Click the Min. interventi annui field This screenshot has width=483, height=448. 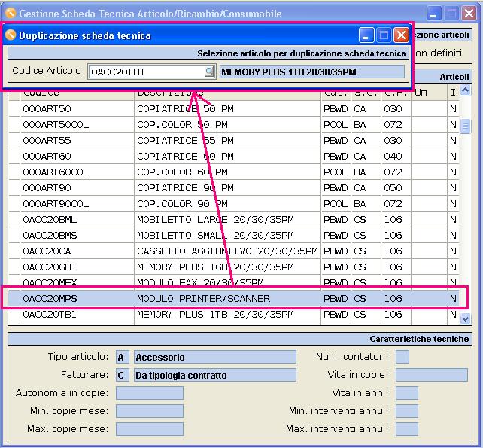pyautogui.click(x=407, y=411)
